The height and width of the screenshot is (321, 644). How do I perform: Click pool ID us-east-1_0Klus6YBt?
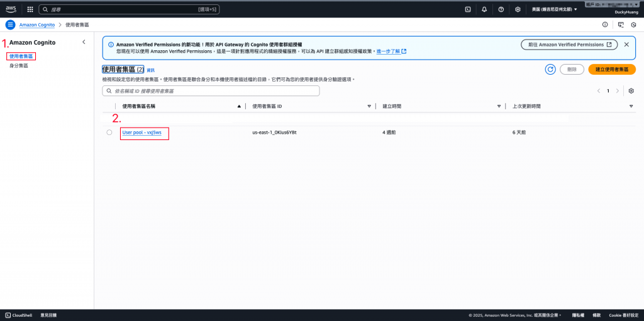tap(274, 133)
